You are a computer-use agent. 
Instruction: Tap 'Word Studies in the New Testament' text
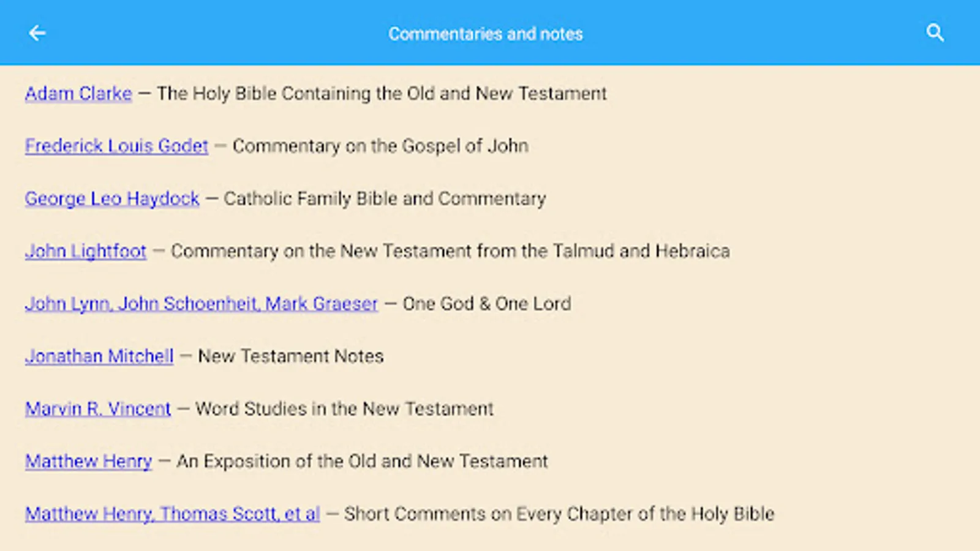click(x=344, y=409)
